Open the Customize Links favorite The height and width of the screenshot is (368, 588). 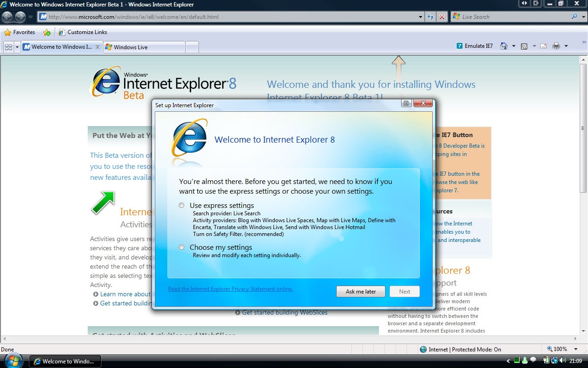tap(83, 32)
